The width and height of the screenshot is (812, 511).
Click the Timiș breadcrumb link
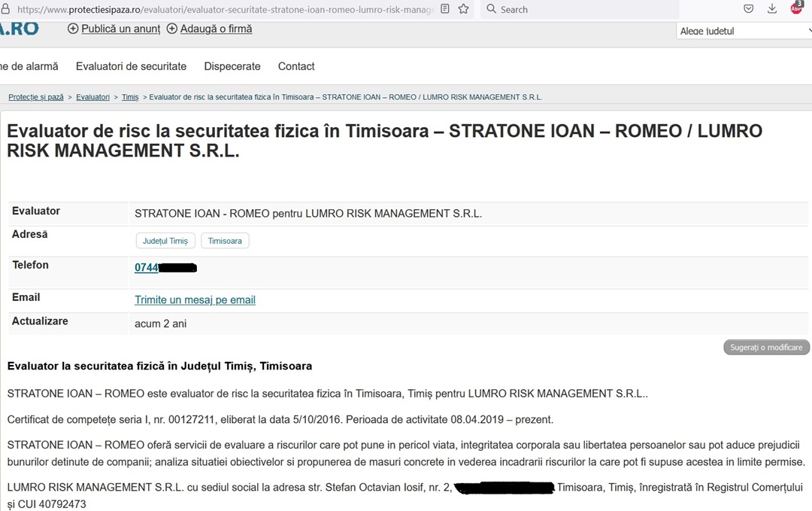[x=130, y=97]
